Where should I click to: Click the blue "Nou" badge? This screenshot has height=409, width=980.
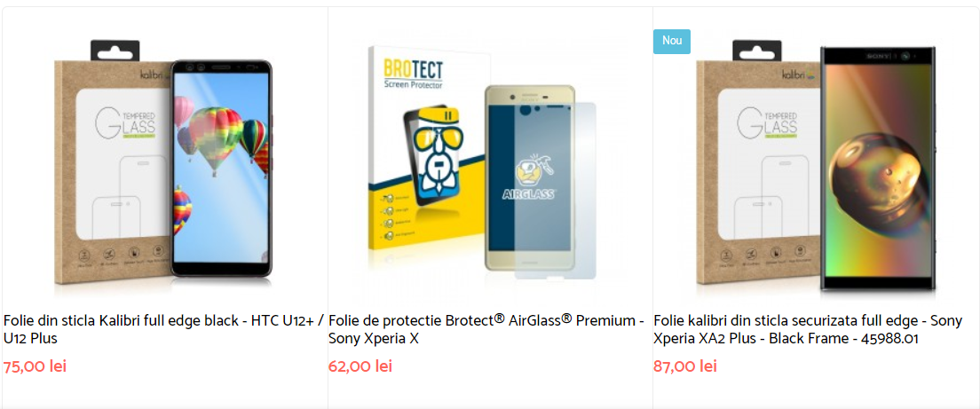tap(672, 41)
